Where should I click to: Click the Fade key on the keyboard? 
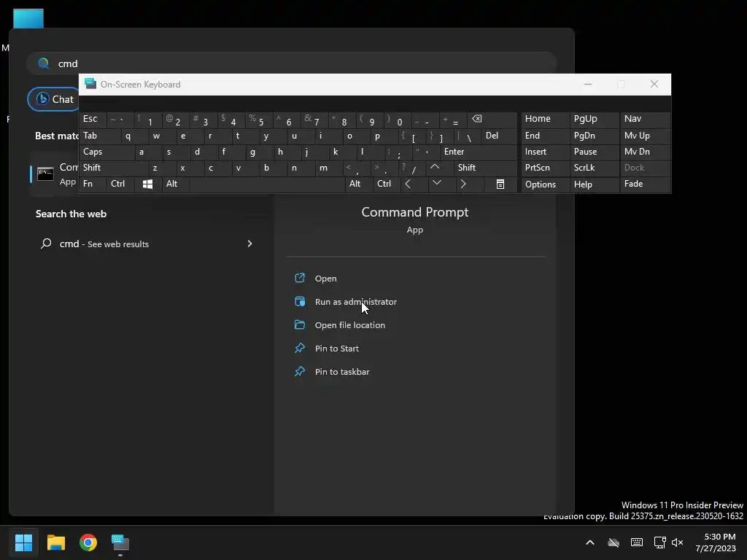click(x=645, y=184)
